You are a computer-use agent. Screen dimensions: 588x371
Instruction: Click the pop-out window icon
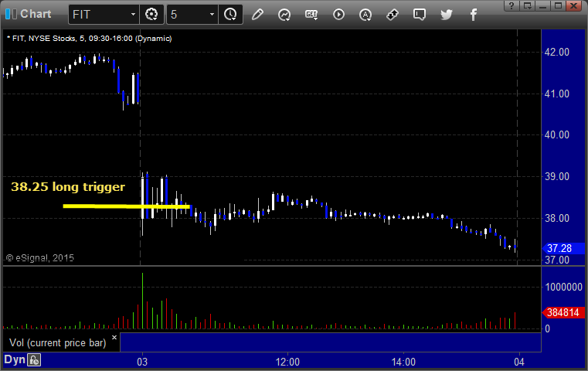[528, 5]
